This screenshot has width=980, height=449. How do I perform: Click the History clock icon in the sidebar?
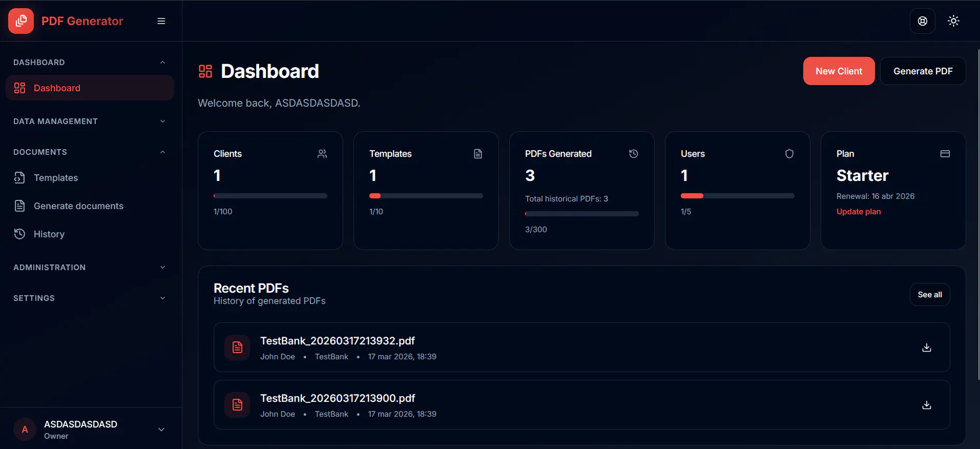19,234
